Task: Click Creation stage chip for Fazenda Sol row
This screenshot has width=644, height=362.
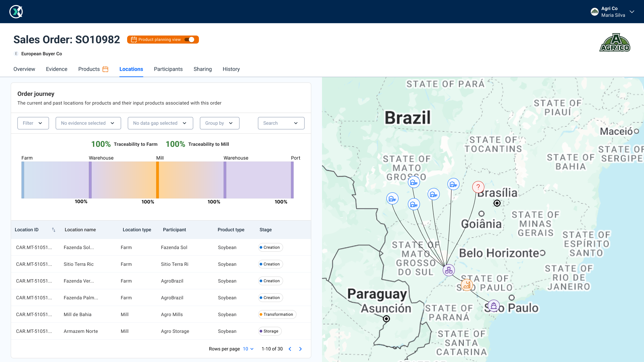Action: [271, 247]
